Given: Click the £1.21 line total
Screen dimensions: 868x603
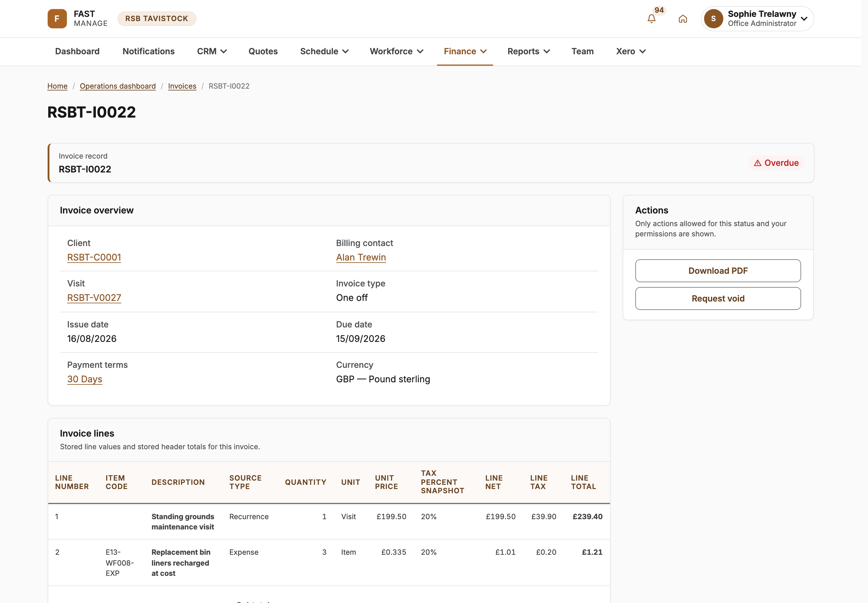Looking at the screenshot, I should [592, 552].
